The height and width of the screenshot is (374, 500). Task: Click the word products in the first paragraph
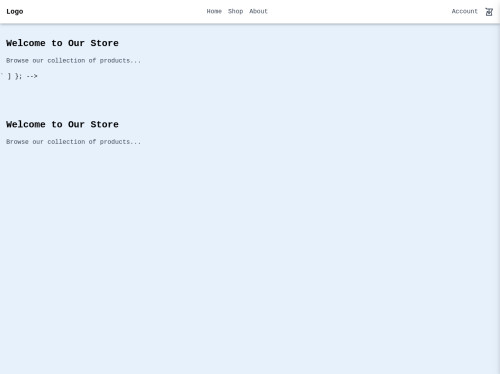115,61
